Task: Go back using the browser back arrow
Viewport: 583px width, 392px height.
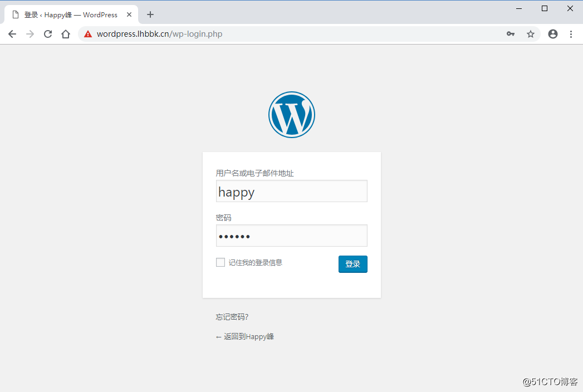Action: pos(12,34)
